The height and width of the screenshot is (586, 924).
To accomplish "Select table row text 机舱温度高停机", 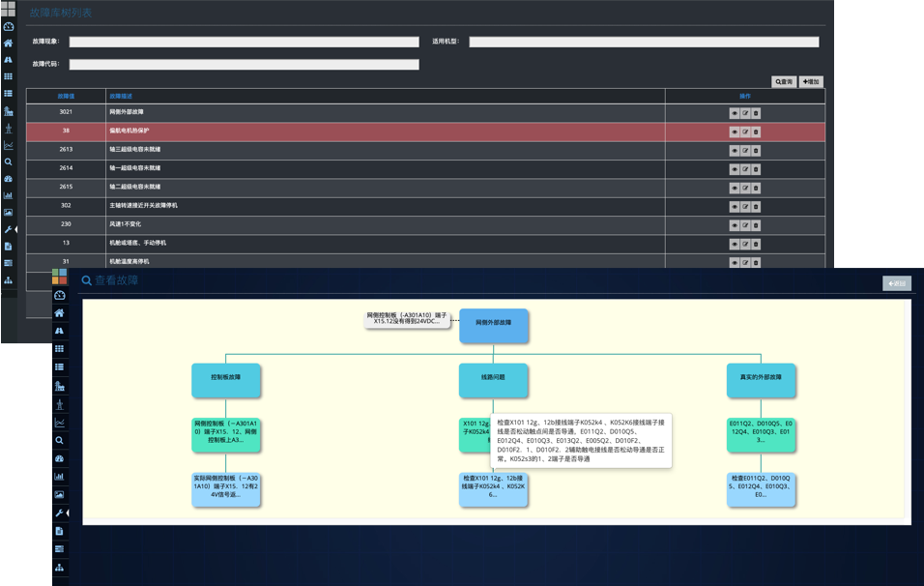I will point(130,262).
